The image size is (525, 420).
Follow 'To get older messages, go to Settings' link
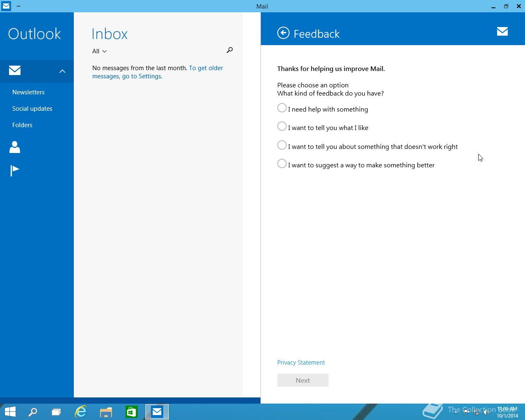click(157, 72)
